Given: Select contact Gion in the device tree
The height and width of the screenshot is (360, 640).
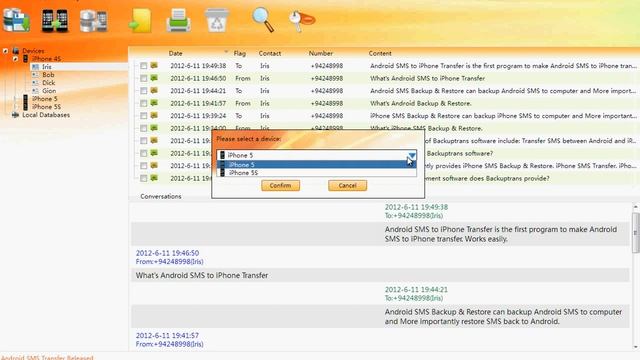Looking at the screenshot, I should 49,91.
